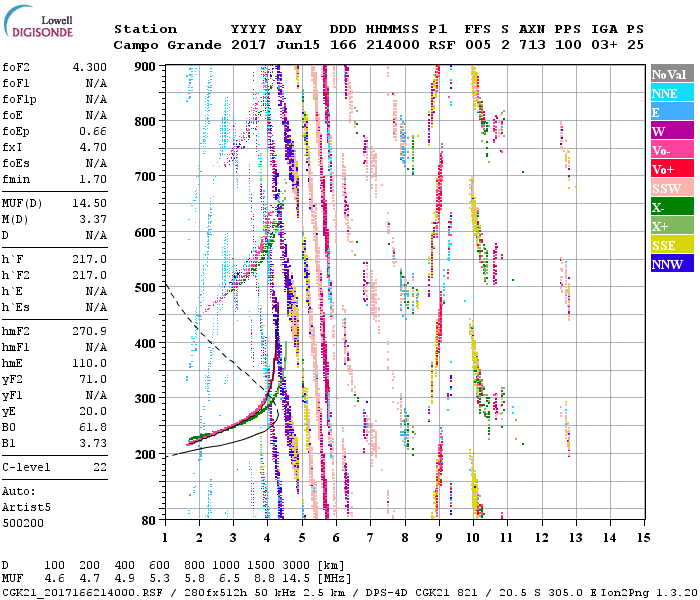700x600 pixels.
Task: Click the M(D) value 3.37
Action: click(x=93, y=220)
